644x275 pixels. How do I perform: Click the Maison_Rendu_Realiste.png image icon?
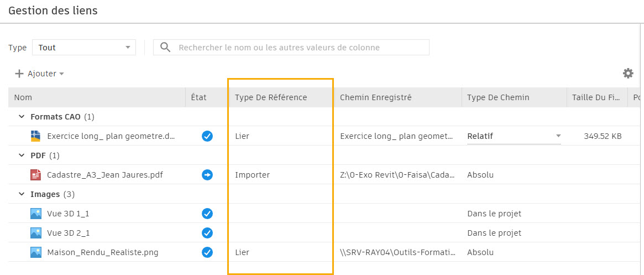click(36, 252)
